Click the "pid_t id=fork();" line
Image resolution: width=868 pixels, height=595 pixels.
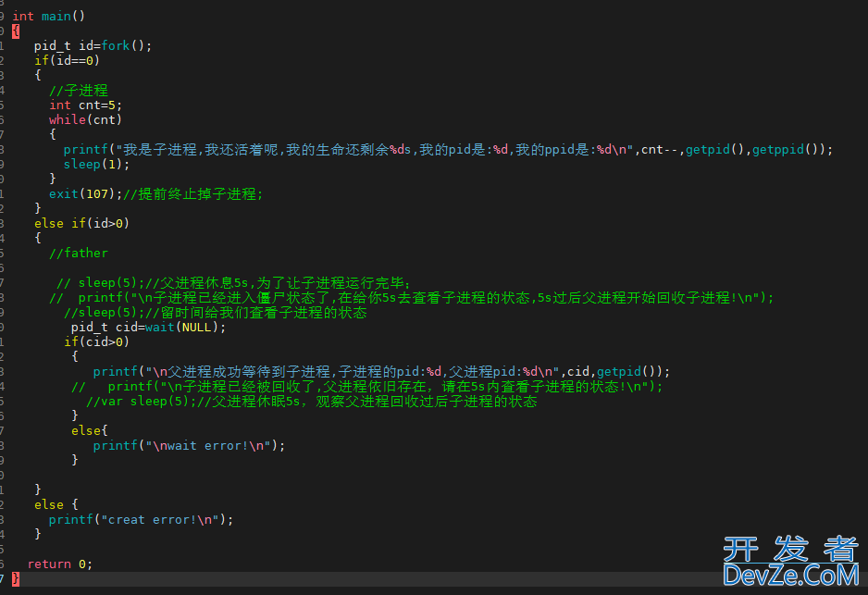point(93,46)
